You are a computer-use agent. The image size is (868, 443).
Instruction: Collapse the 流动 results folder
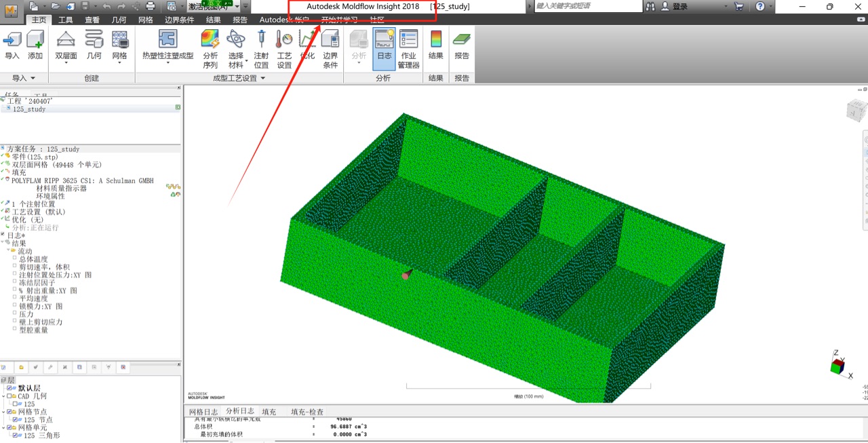(9, 251)
